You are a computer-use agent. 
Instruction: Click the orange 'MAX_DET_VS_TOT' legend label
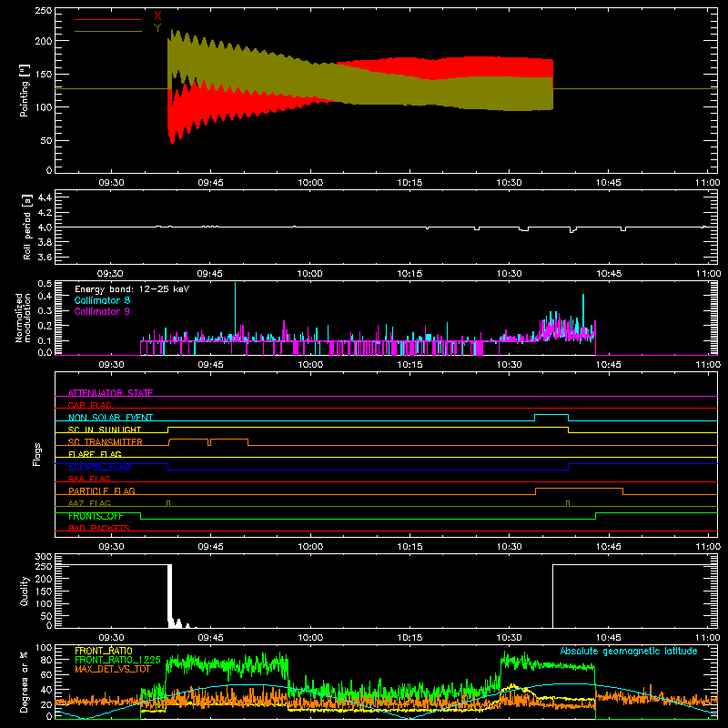tap(113, 669)
